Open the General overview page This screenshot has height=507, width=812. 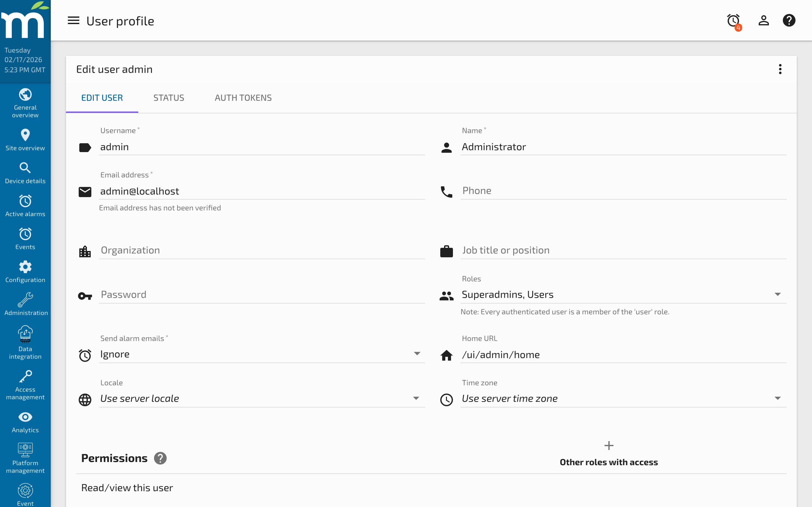pos(25,102)
